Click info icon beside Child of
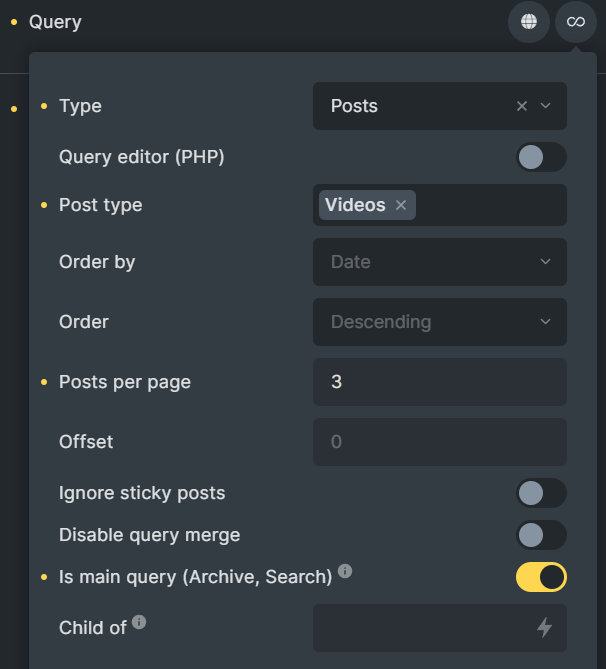 (139, 622)
